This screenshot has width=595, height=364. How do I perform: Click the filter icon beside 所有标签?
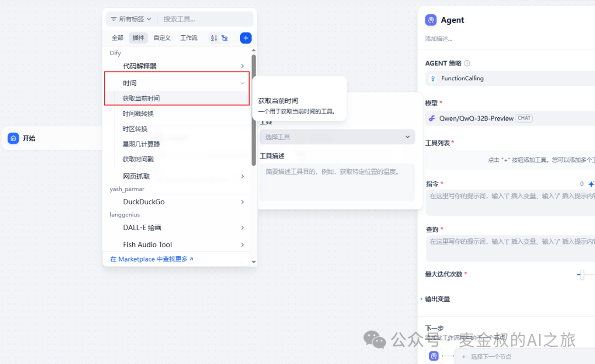[x=113, y=19]
